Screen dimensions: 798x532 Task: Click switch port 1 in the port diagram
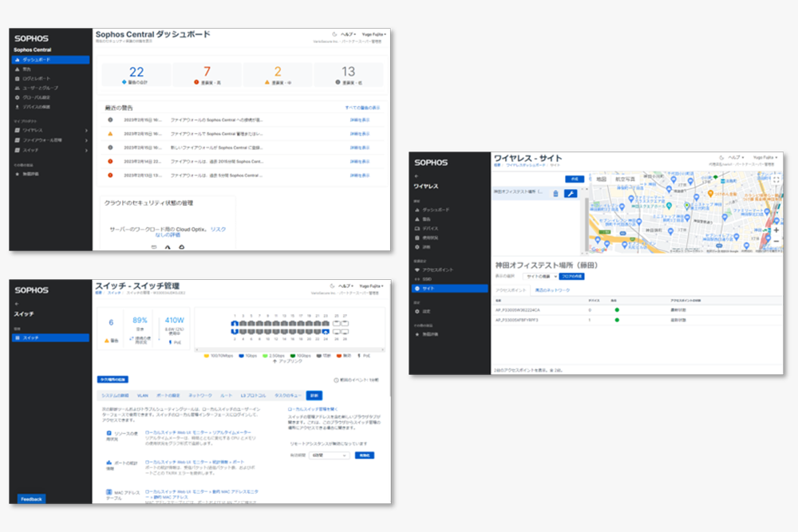click(235, 324)
